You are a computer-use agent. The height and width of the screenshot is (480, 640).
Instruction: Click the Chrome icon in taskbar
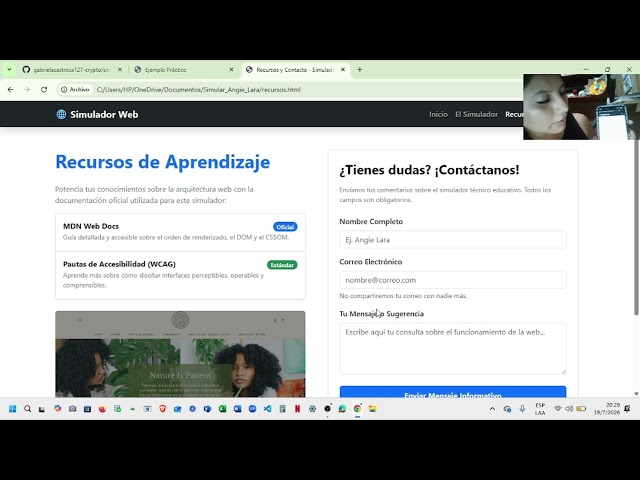tap(358, 409)
